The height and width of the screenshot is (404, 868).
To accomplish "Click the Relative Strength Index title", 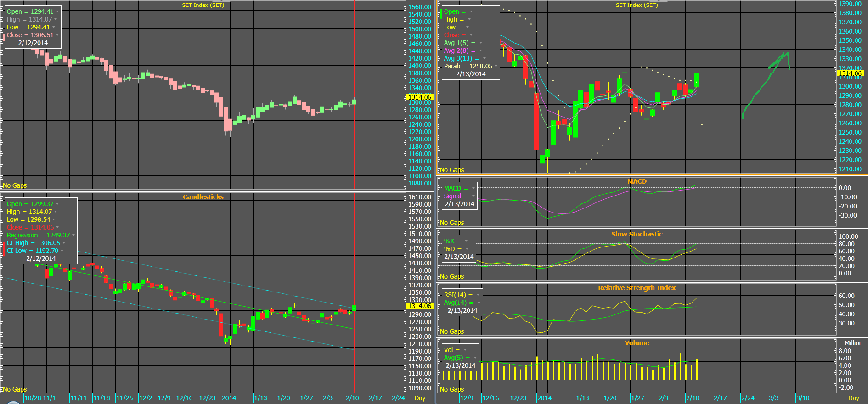I will tap(637, 288).
